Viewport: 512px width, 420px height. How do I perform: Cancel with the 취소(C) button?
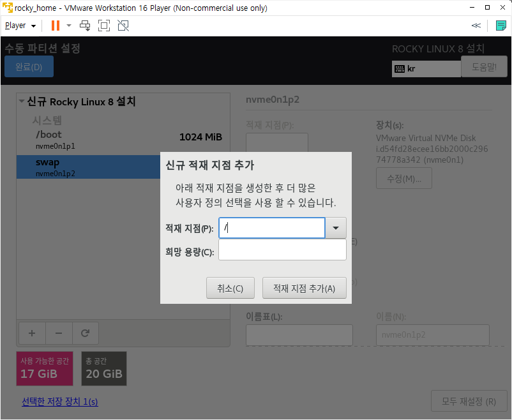click(x=230, y=288)
